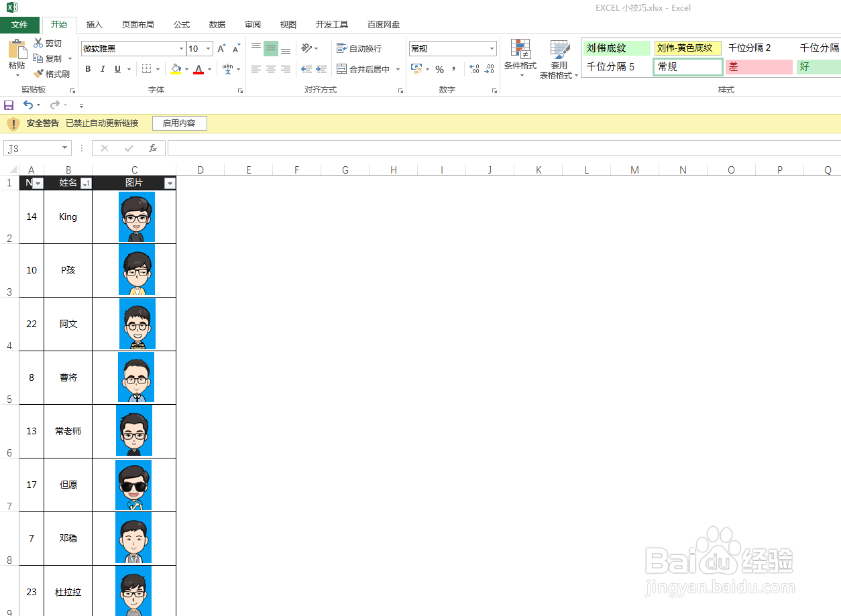Apply the yellow fill color bucket
The image size is (841, 616).
tap(176, 69)
